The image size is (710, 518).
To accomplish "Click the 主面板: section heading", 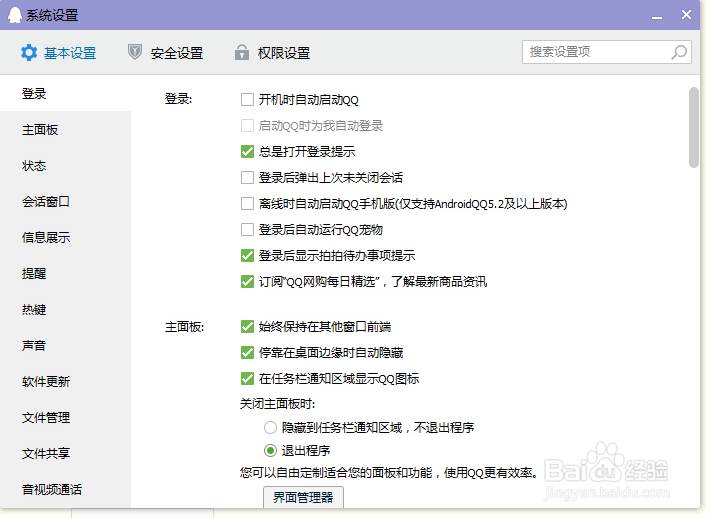I will tap(184, 326).
